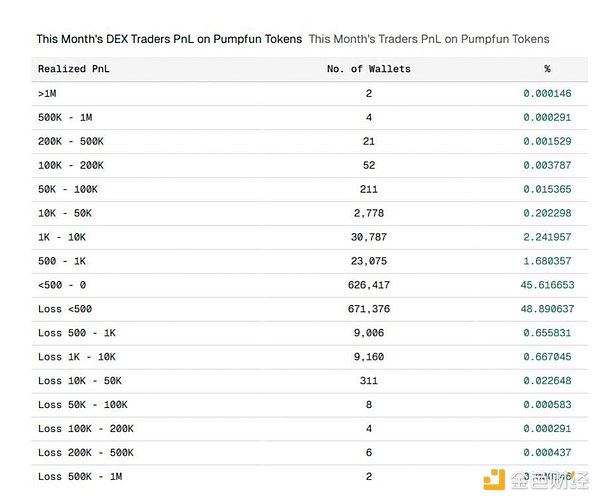Select the Loss 200K - 500K row label

[x=85, y=453]
